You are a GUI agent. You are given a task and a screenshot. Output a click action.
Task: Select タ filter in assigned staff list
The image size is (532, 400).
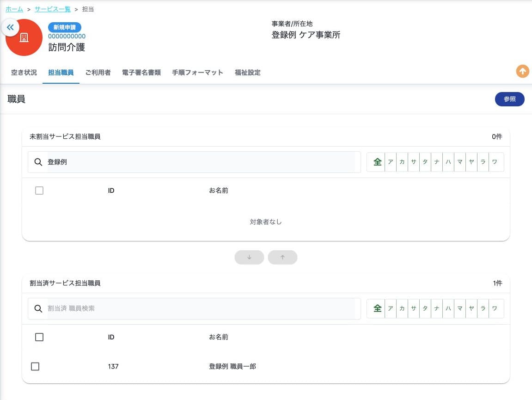(425, 308)
